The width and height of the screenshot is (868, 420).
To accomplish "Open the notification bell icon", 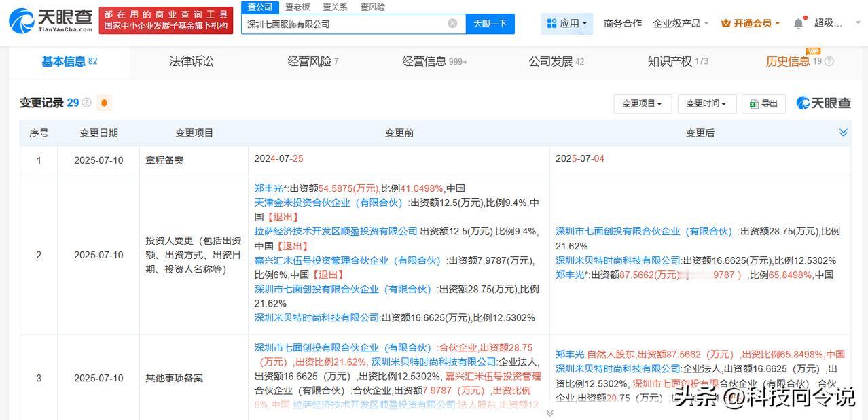I will click(799, 23).
